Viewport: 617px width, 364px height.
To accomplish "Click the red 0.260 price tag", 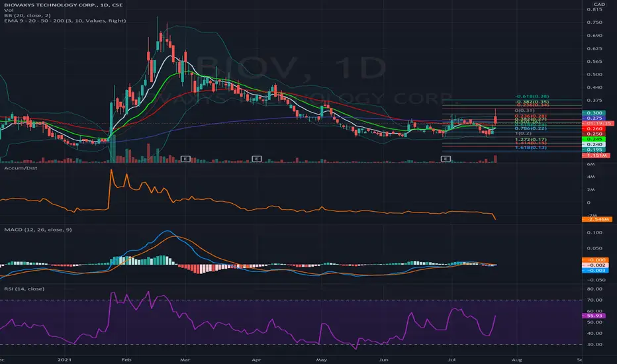I will tap(593, 128).
